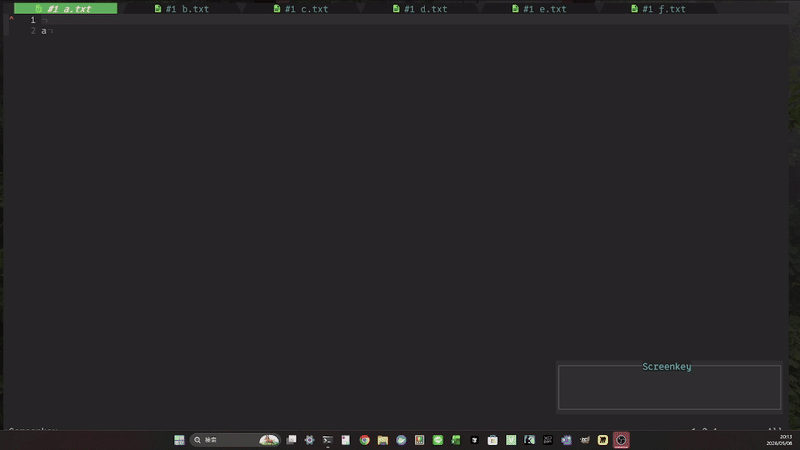
Task: Activate the f.txt buffer tab
Action: [x=658, y=9]
